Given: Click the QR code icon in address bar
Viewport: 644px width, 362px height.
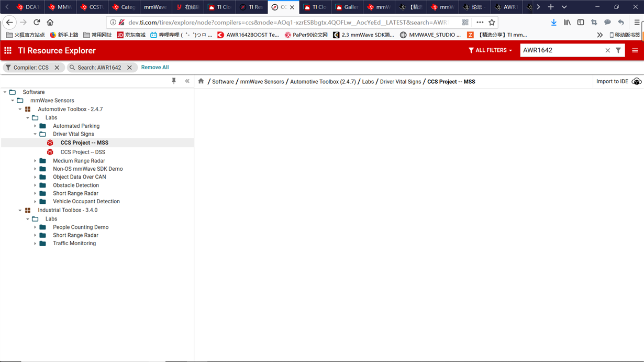Looking at the screenshot, I should click(465, 23).
